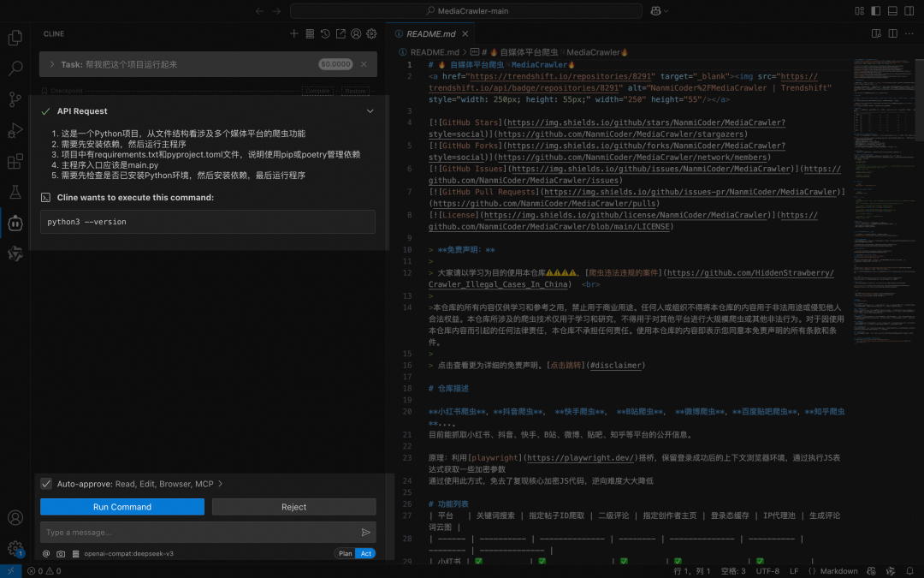Viewport: 924px width, 578px height.
Task: Customize layout icon in title bar
Action: [859, 10]
